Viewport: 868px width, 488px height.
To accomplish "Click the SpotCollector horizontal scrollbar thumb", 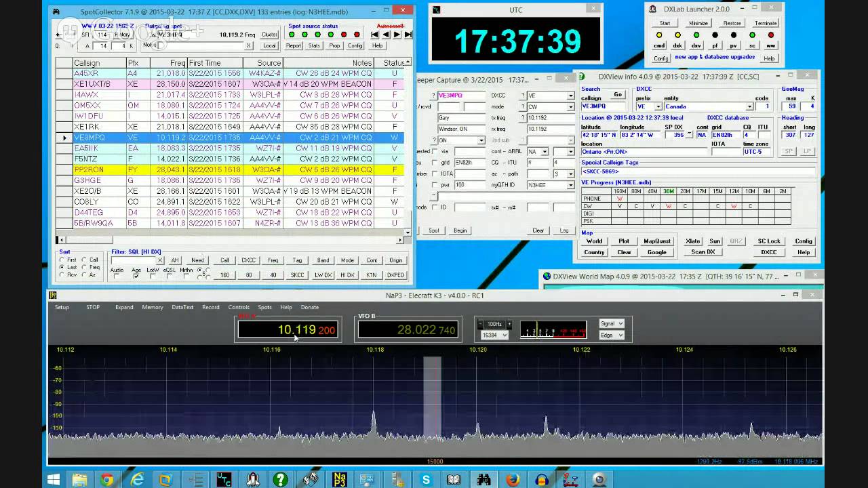I will click(90, 240).
